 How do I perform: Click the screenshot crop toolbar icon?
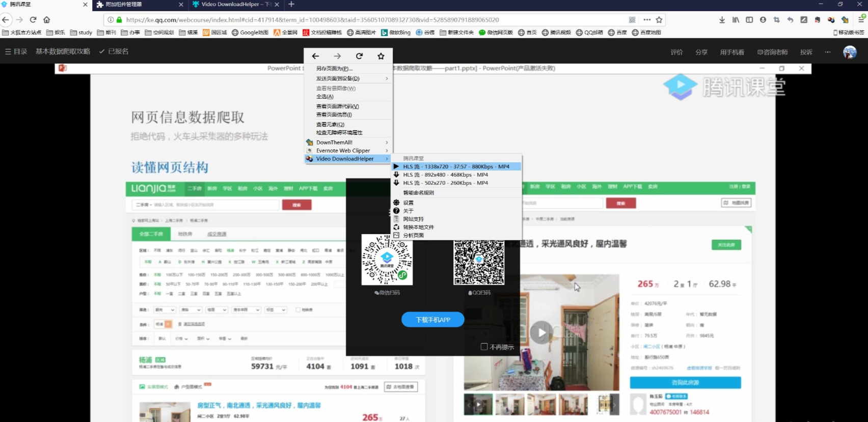tap(776, 20)
